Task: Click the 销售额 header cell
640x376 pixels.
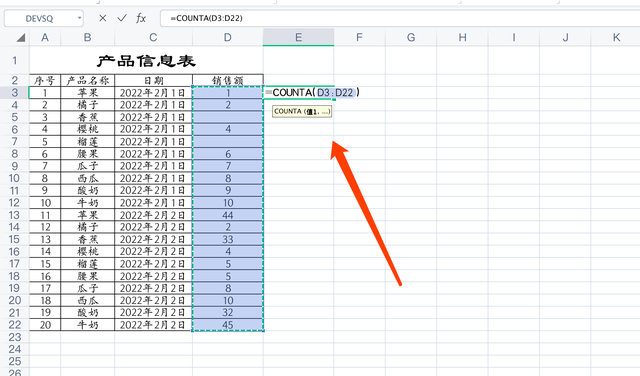Action: [x=228, y=80]
